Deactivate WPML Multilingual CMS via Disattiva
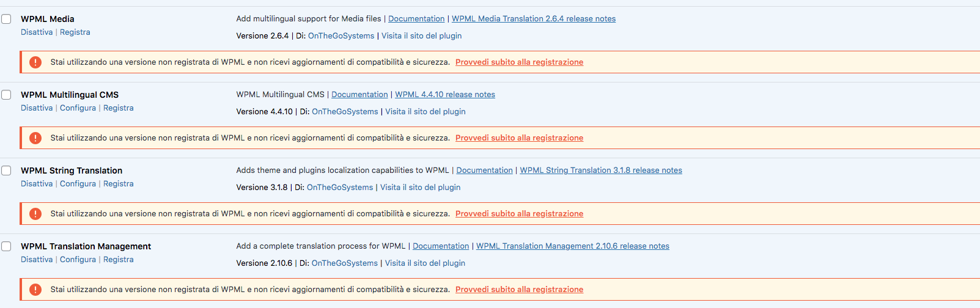The image size is (980, 308). tap(37, 108)
